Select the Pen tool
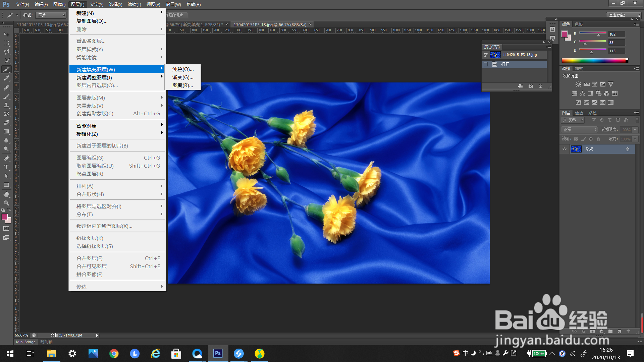 click(x=6, y=158)
